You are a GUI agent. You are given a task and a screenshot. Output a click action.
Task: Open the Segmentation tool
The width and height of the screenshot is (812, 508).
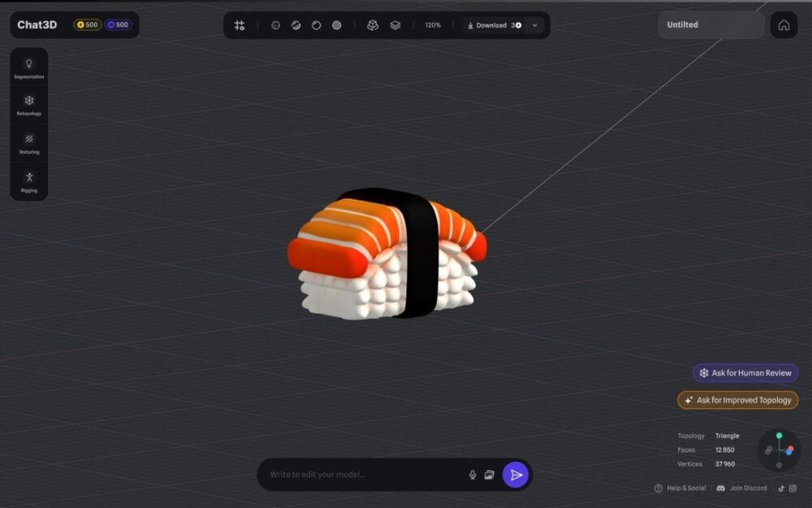(29, 67)
